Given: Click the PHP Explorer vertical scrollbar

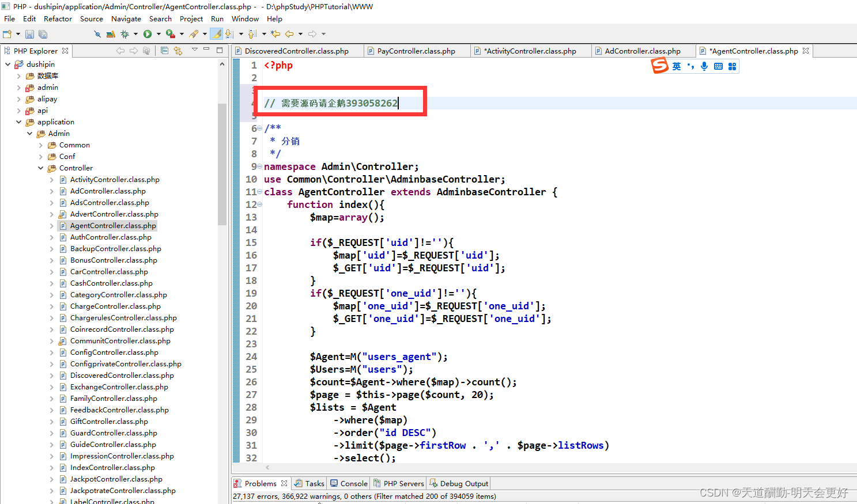Looking at the screenshot, I should coord(222,164).
